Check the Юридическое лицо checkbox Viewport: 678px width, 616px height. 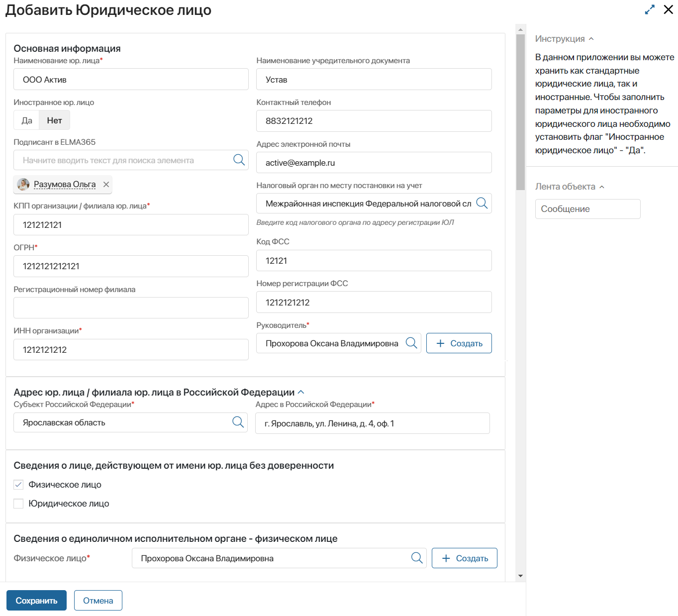point(19,504)
